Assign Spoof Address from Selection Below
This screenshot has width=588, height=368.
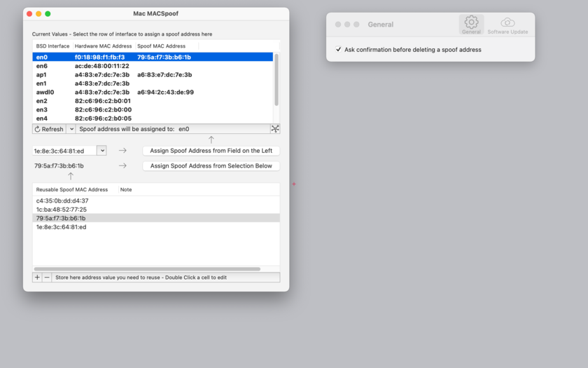pyautogui.click(x=211, y=165)
